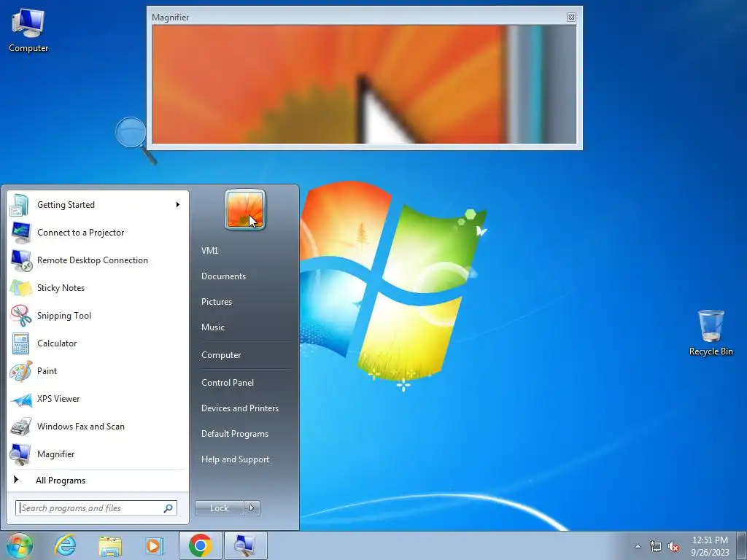Show hidden tray icons arrow

(x=638, y=546)
